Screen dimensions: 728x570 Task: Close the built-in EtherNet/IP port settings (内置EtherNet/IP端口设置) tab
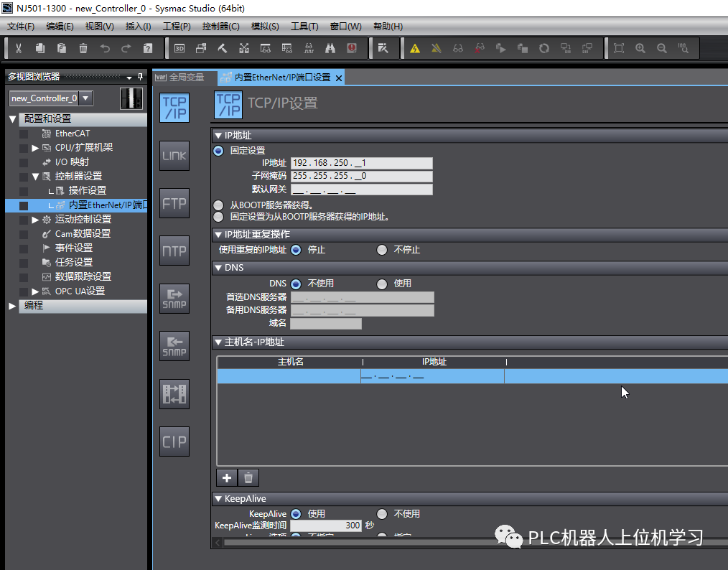click(x=339, y=78)
